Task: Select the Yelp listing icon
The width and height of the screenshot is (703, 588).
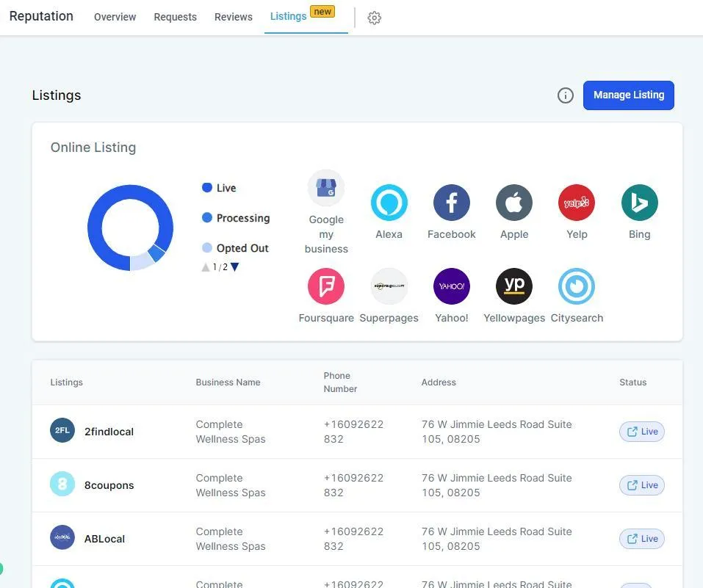Action: point(577,203)
